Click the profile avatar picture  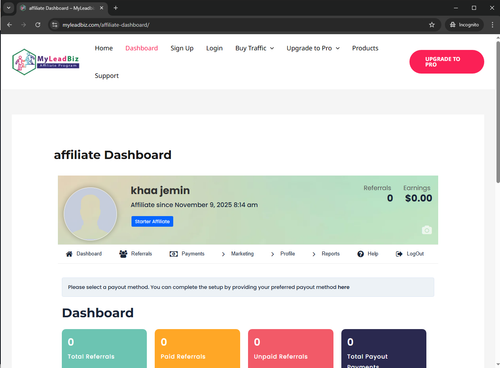coord(90,213)
